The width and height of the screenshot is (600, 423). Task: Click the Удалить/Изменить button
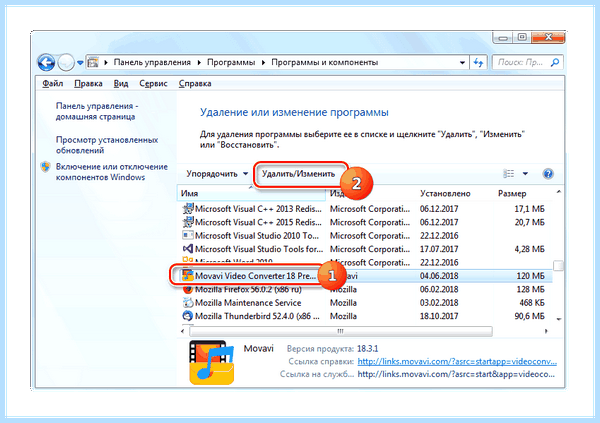pos(298,174)
